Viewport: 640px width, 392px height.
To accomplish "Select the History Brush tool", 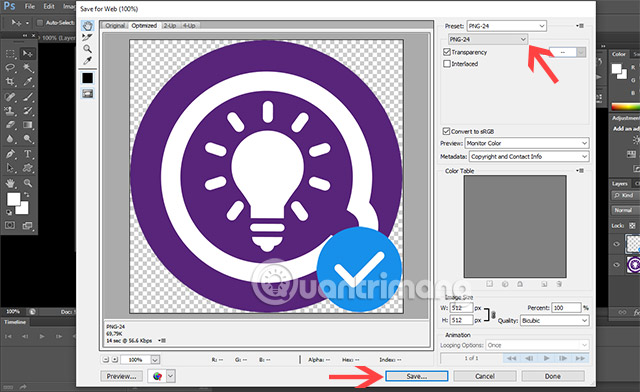I will (28, 111).
